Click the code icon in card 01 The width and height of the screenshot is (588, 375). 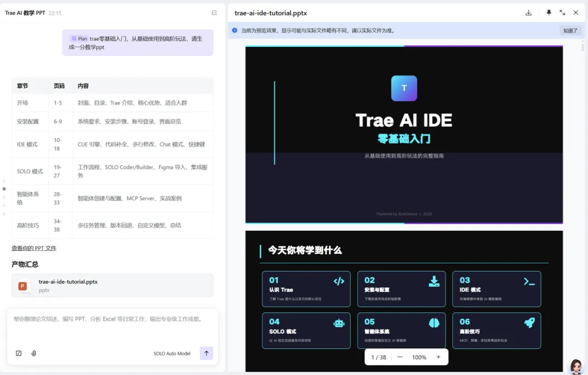(x=339, y=281)
